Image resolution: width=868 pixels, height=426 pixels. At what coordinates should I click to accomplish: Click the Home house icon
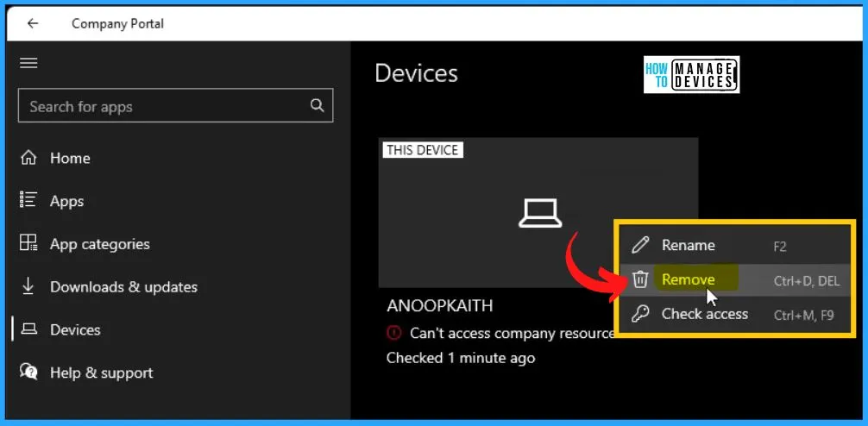(x=28, y=158)
